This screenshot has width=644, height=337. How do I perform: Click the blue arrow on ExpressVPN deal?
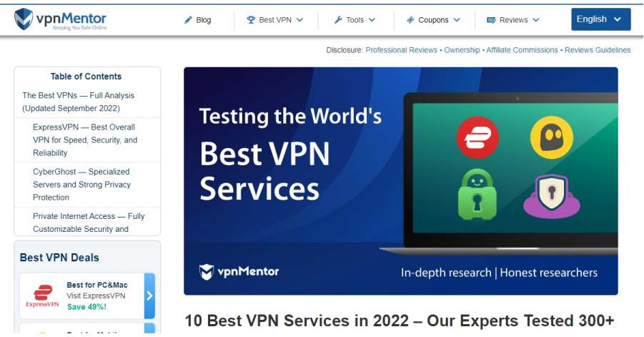149,296
